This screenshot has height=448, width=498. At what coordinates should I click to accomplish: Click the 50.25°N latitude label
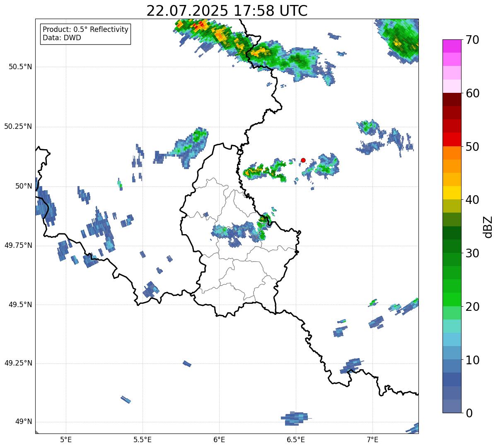tap(18, 126)
